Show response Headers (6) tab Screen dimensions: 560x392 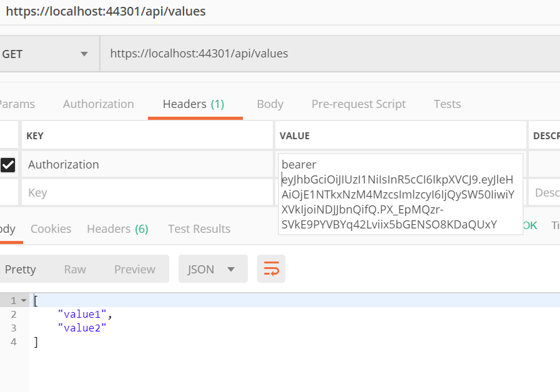(x=117, y=229)
